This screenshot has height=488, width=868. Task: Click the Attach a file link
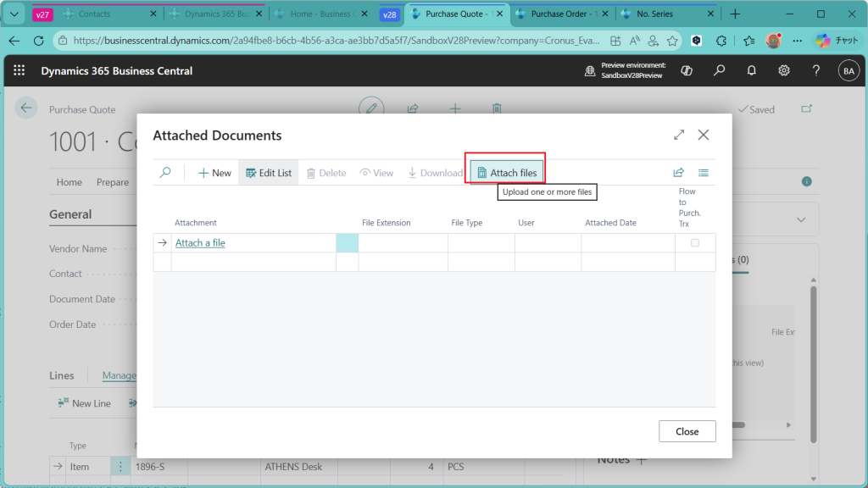click(200, 243)
